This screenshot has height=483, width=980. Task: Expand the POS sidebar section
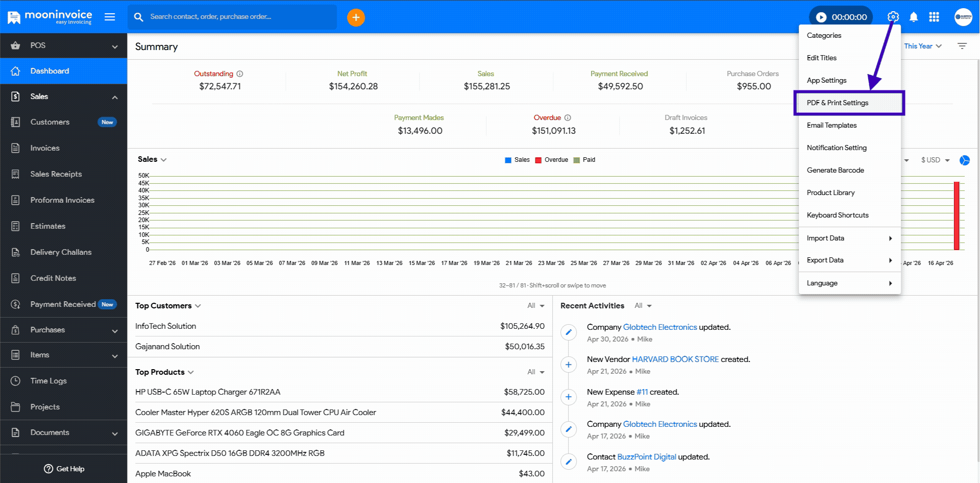[115, 47]
